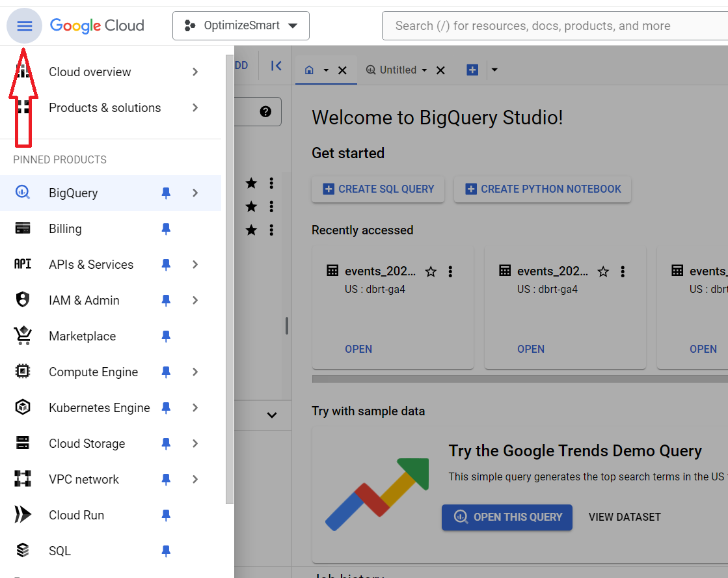Switch to the Untitled query tab
Viewport: 728px width, 578px height.
(x=399, y=70)
